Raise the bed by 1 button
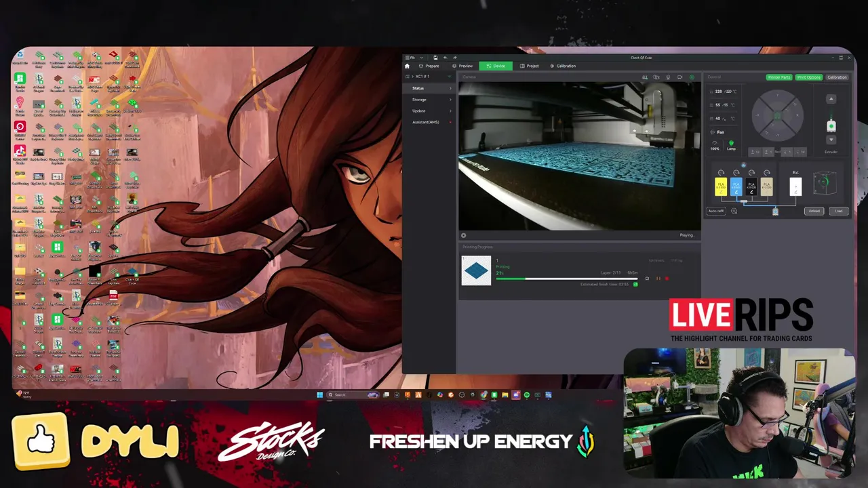The image size is (868, 488). pyautogui.click(x=769, y=152)
